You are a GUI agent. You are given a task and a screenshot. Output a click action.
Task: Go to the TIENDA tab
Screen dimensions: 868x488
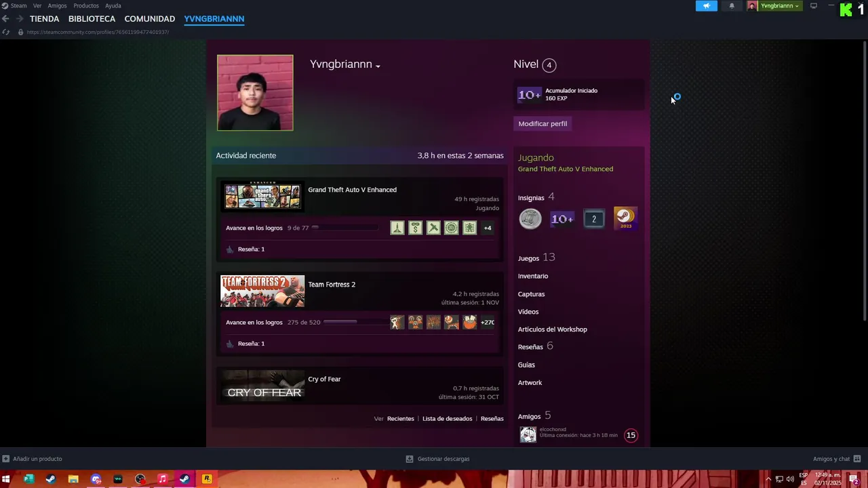[45, 19]
